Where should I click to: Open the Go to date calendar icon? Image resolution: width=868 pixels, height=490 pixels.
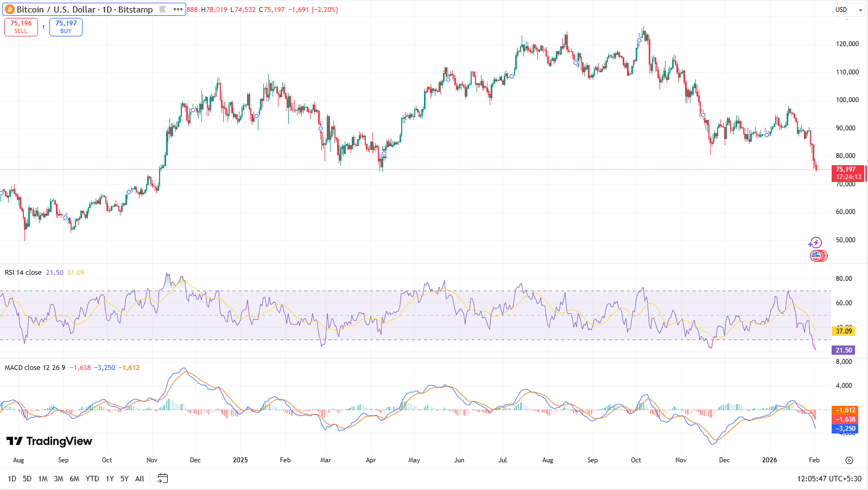click(162, 479)
